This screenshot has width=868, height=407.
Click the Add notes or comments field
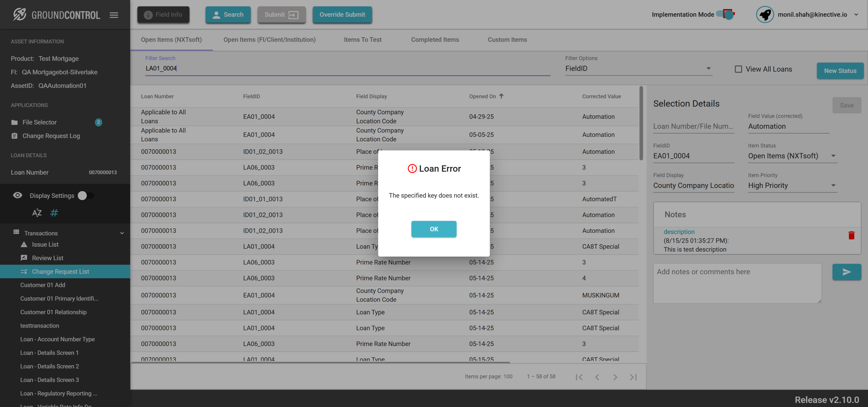coord(737,283)
